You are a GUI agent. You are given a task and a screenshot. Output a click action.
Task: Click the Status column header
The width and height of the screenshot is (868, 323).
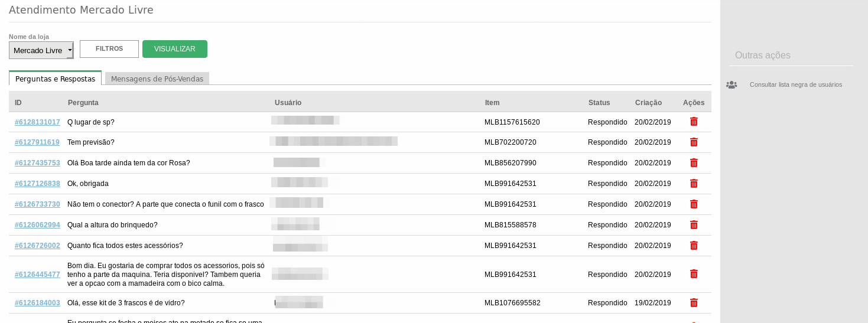tap(599, 103)
